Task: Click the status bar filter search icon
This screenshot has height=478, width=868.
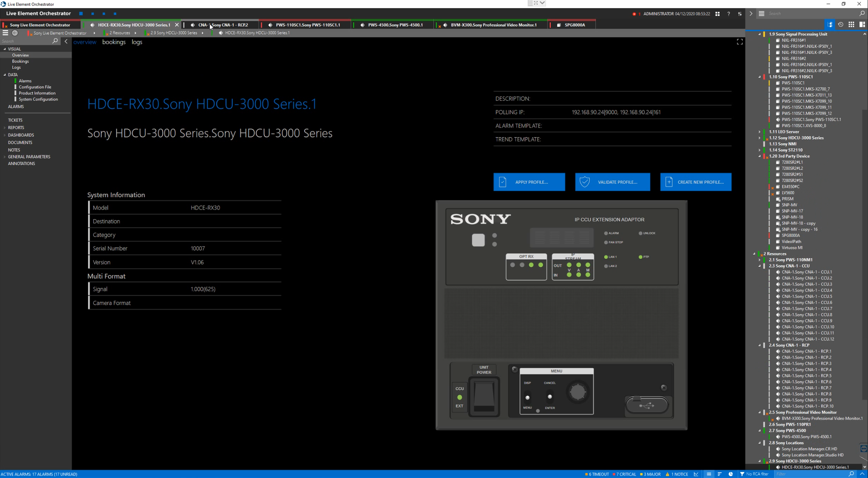Action: tap(852, 474)
